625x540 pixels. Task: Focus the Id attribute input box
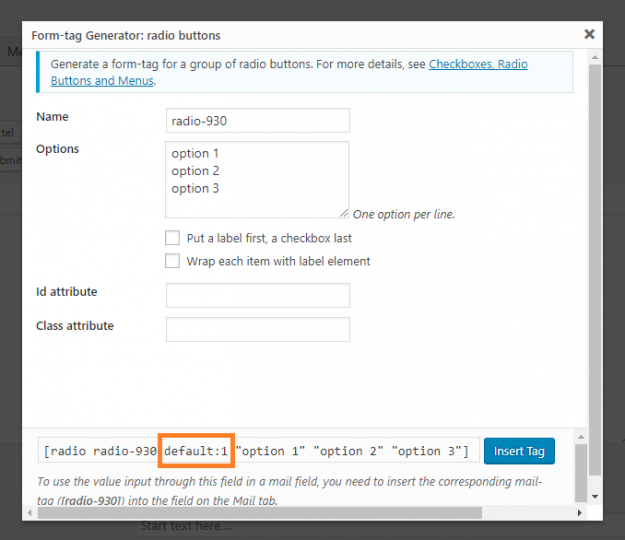coord(258,296)
